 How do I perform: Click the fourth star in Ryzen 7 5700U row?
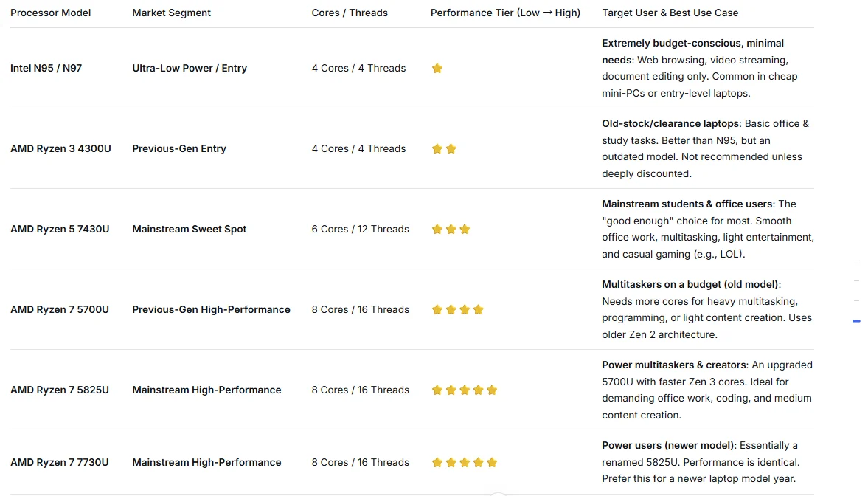click(x=479, y=309)
